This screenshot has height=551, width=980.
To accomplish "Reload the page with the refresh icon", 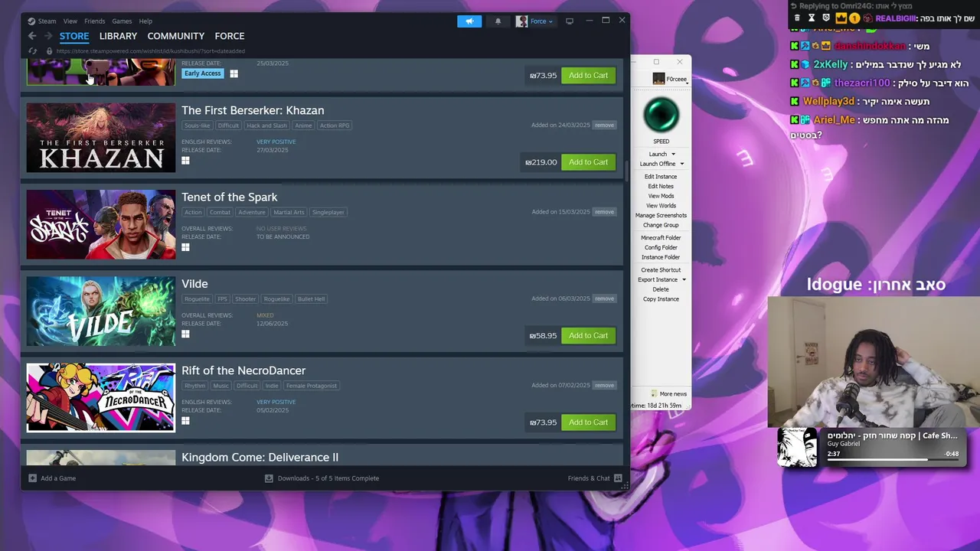I will coord(32,51).
